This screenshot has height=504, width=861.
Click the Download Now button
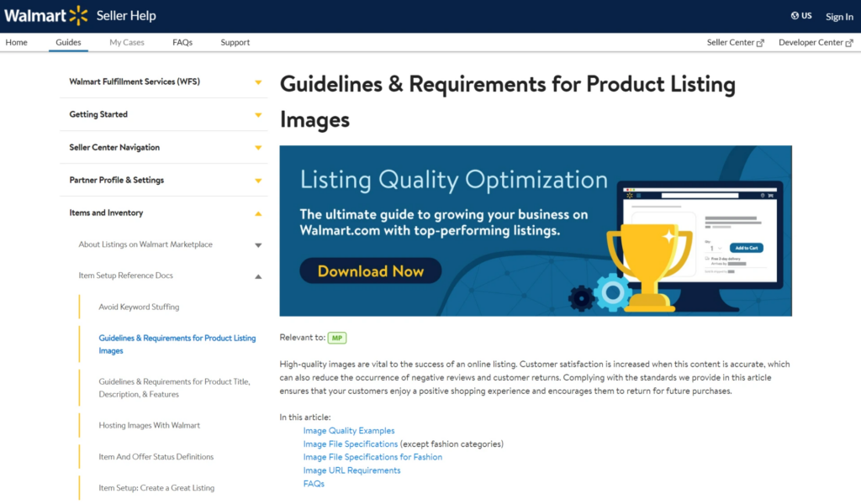370,270
